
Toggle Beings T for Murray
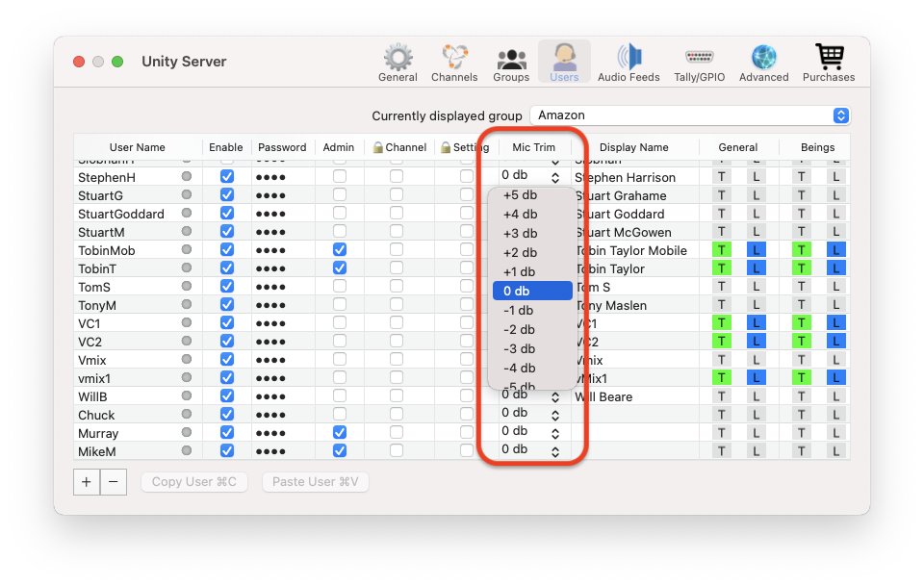click(x=801, y=433)
